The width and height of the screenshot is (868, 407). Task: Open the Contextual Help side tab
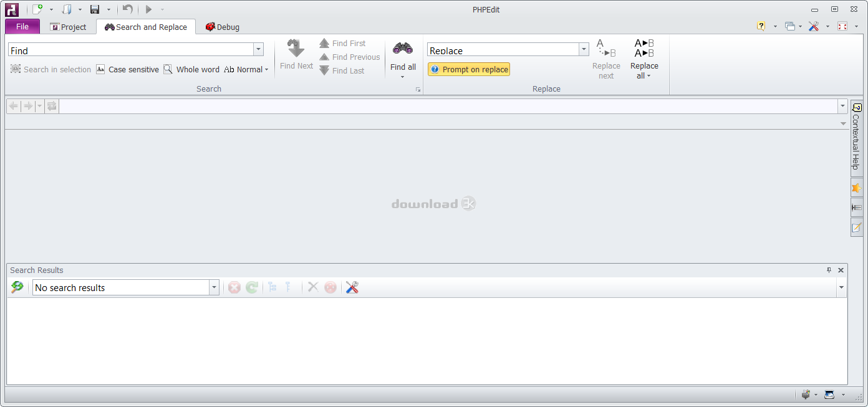coord(856,138)
